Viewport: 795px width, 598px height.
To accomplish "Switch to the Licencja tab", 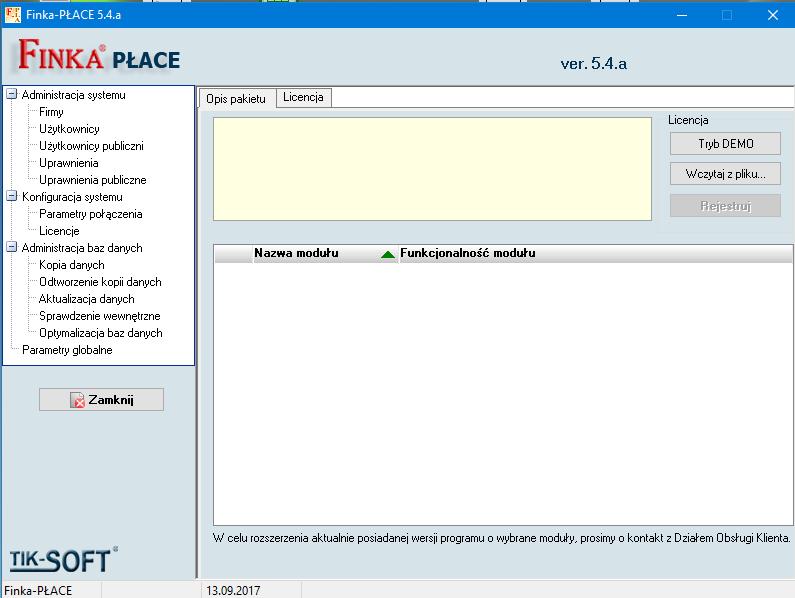I will tap(303, 97).
